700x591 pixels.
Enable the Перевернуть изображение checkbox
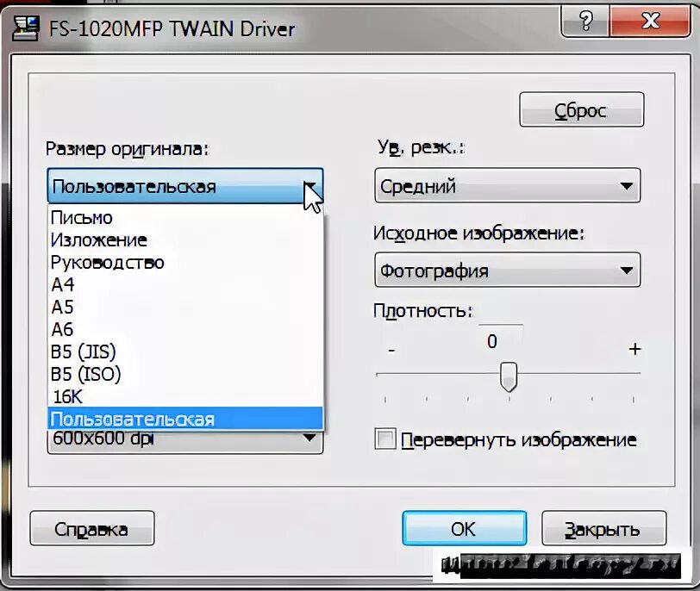(385, 439)
